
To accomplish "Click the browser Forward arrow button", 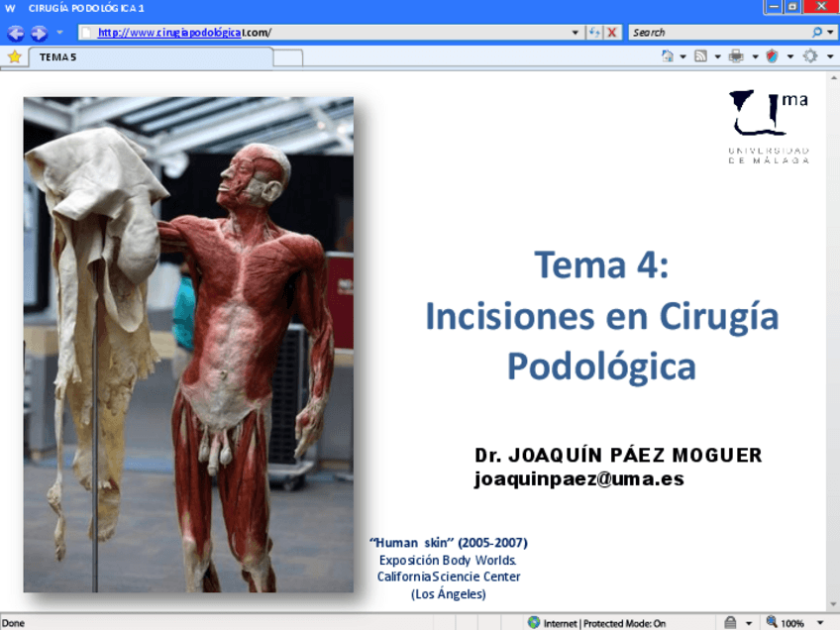I will 39,33.
